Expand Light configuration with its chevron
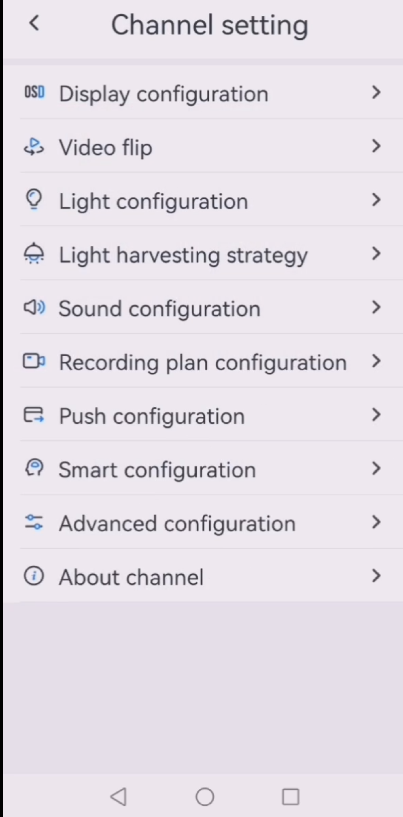Viewport: 403px width, 817px height. pyautogui.click(x=376, y=200)
